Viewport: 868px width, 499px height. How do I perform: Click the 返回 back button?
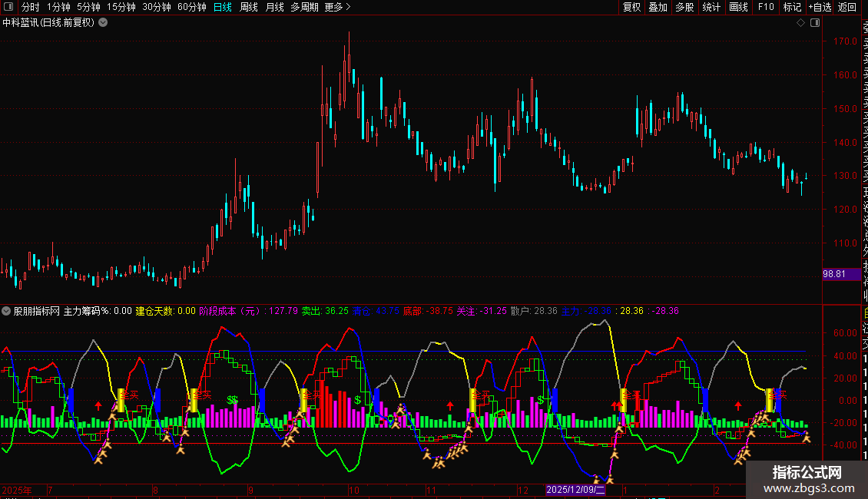pyautogui.click(x=847, y=7)
